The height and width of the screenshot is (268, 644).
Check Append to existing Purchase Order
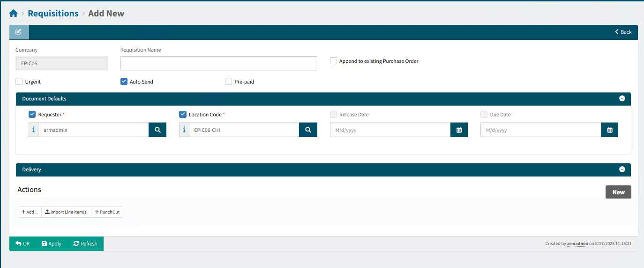click(x=334, y=61)
